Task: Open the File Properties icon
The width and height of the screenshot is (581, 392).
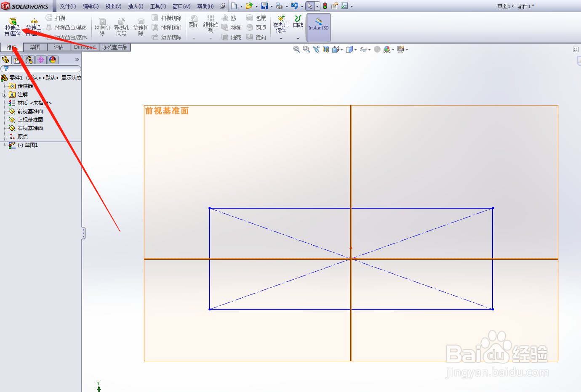Action: pos(335,6)
